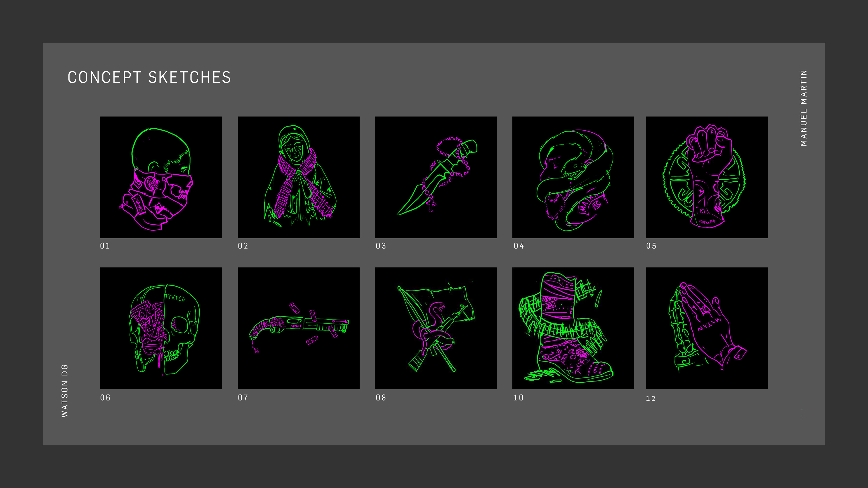
Task: Click the knife with rosary sketch 03
Action: pos(436,177)
